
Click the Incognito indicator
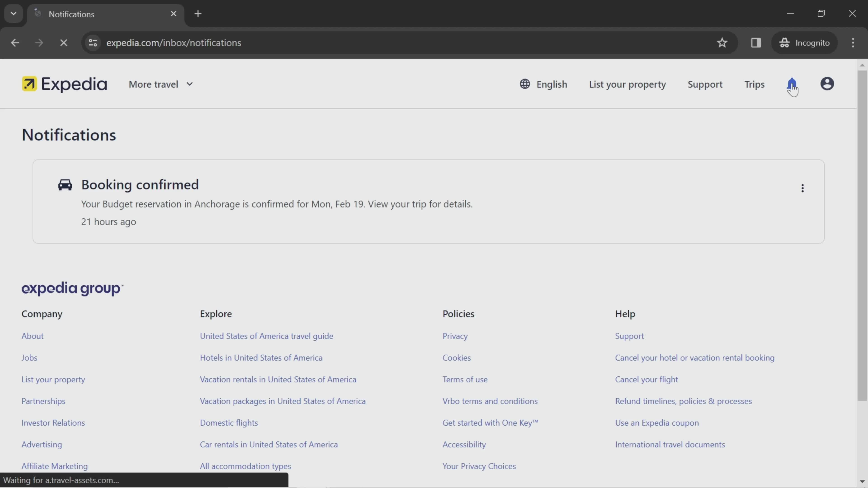tap(805, 43)
